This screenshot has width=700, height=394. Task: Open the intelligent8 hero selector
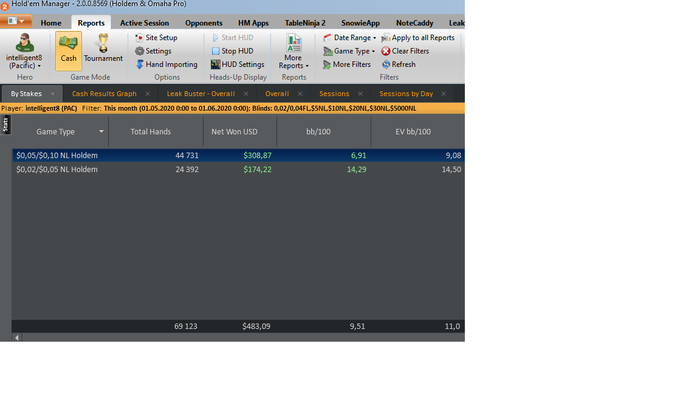pos(24,51)
